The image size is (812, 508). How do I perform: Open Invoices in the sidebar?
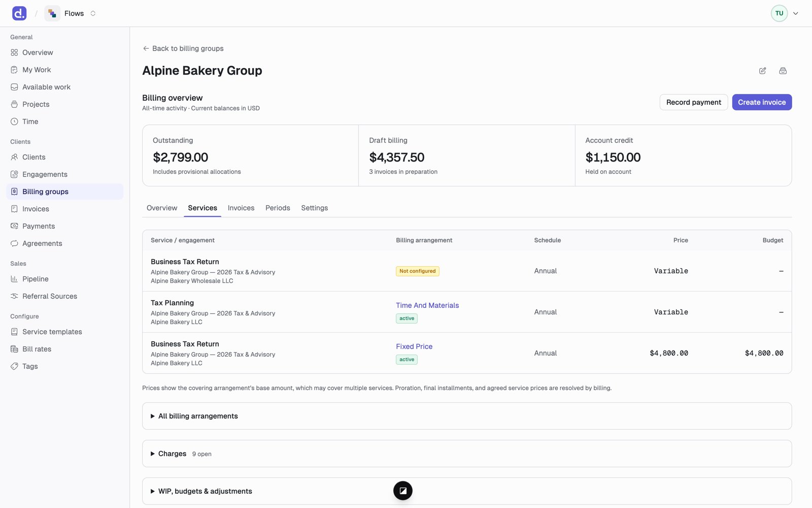pos(64,209)
